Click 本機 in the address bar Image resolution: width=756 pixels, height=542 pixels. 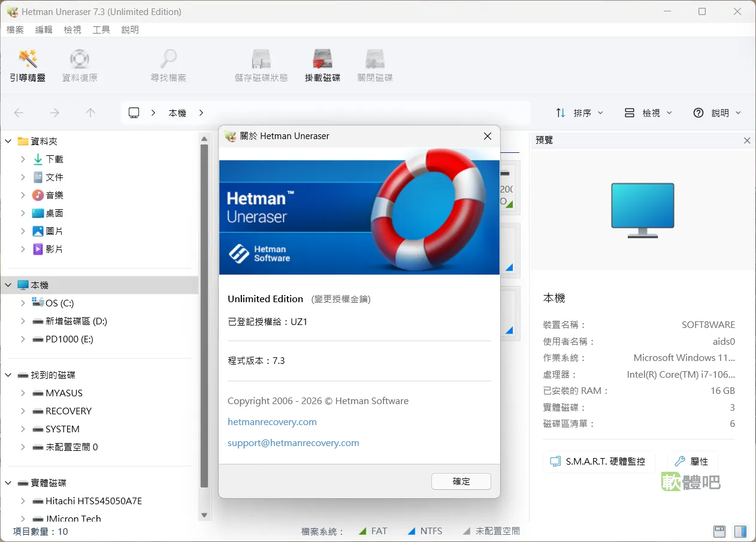point(177,113)
